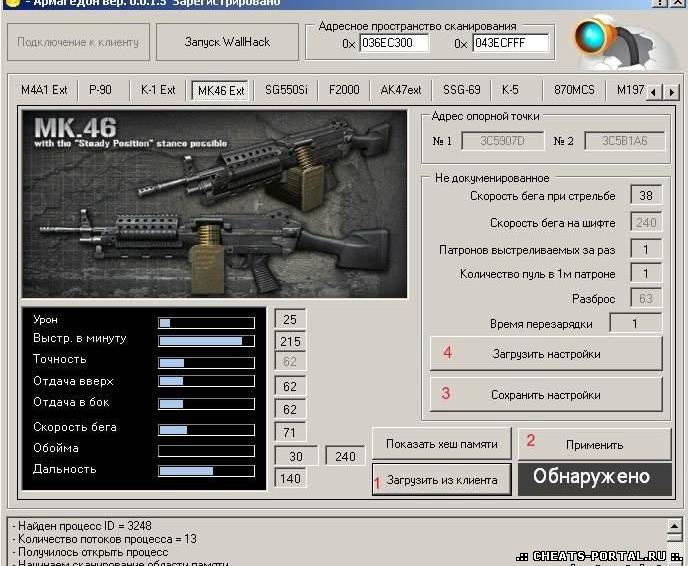Click Загрузить настройки button
Image resolution: width=688 pixels, height=566 pixels.
point(546,354)
